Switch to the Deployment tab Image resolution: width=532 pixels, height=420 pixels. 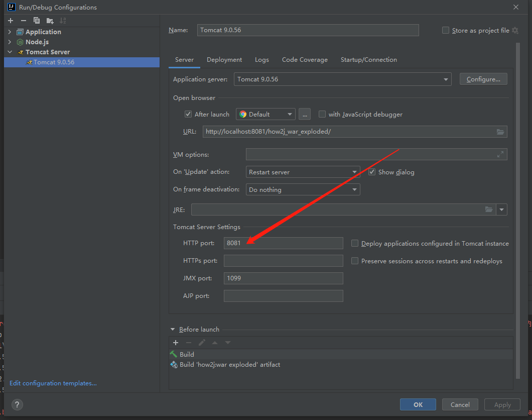point(224,59)
